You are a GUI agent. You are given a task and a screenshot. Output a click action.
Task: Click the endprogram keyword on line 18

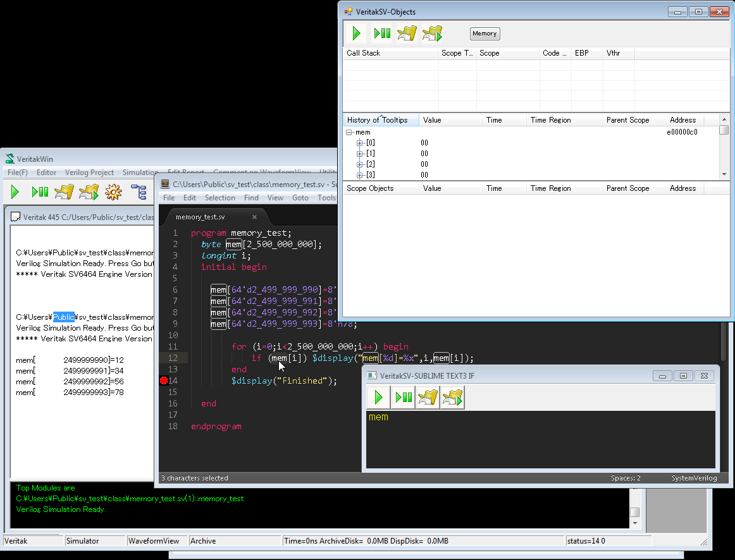216,427
